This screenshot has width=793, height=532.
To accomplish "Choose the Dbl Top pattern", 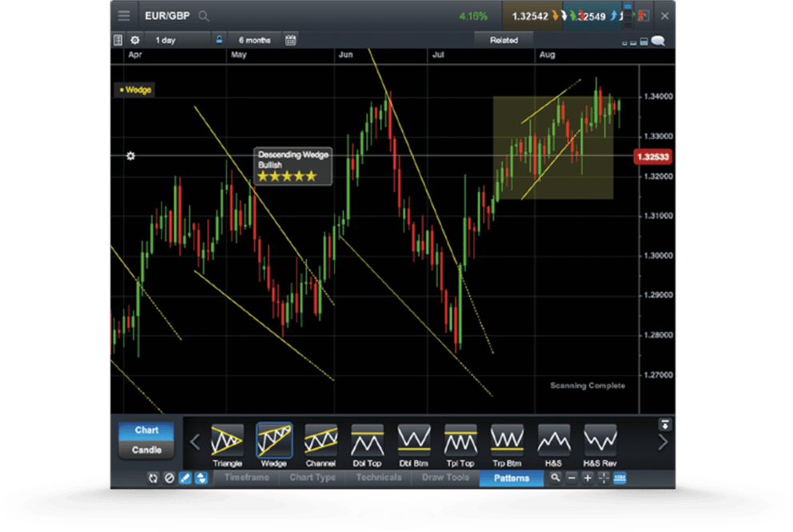I will point(367,442).
